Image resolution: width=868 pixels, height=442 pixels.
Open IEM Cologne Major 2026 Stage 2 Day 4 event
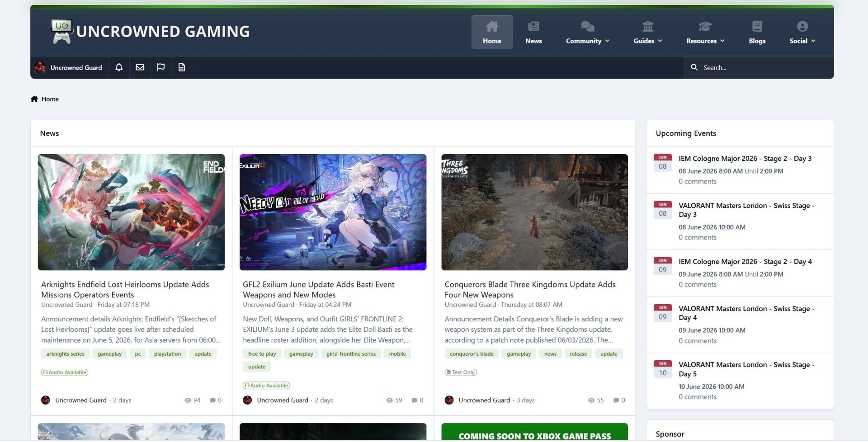point(745,262)
